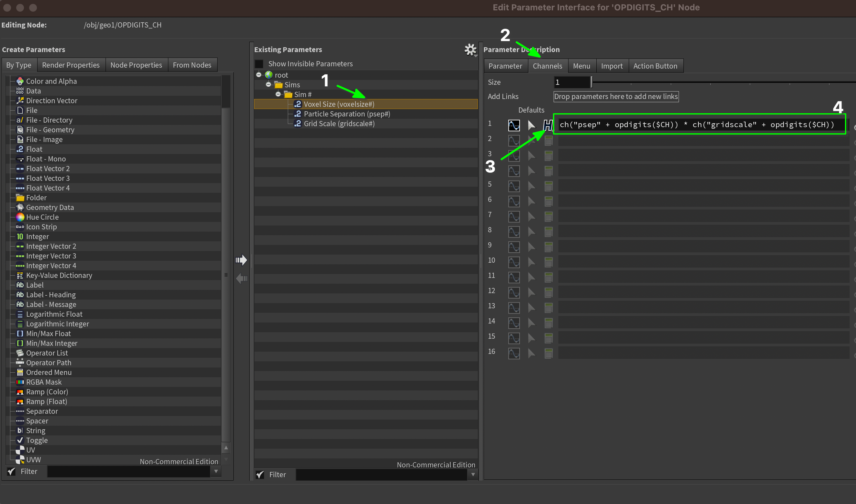Switch to the Menu tab
The height and width of the screenshot is (504, 856).
tap(581, 66)
